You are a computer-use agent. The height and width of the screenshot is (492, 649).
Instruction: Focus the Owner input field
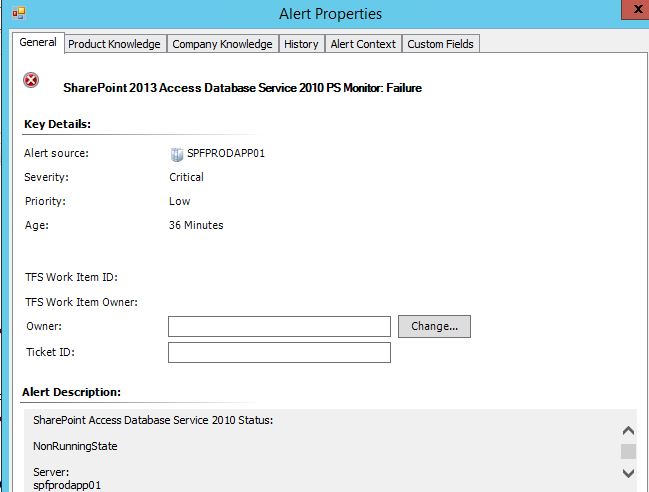(279, 327)
